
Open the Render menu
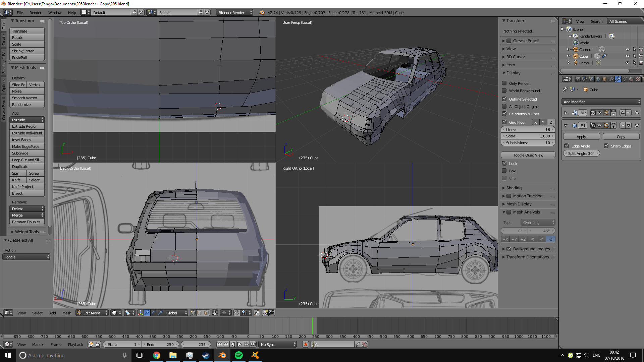coord(35,13)
